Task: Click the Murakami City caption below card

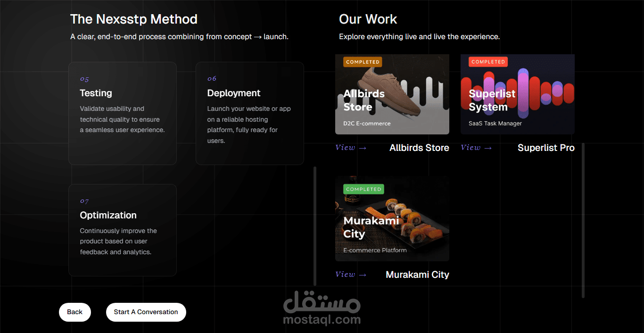Action: [417, 275]
